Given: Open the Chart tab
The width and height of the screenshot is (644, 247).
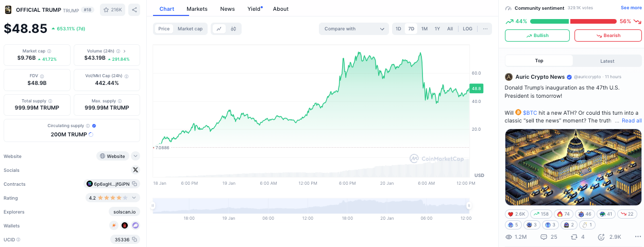Looking at the screenshot, I should pyautogui.click(x=166, y=9).
